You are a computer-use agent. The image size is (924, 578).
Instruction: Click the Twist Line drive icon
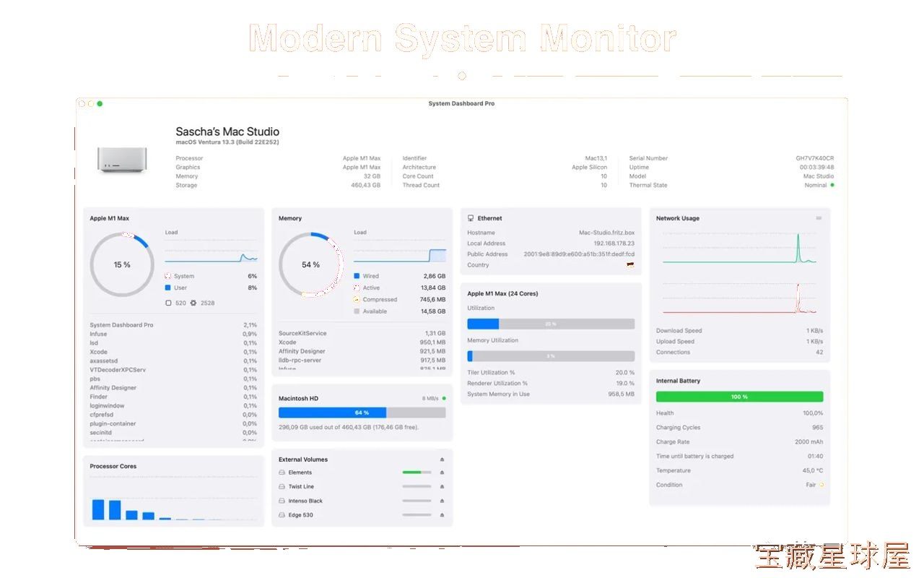(282, 487)
